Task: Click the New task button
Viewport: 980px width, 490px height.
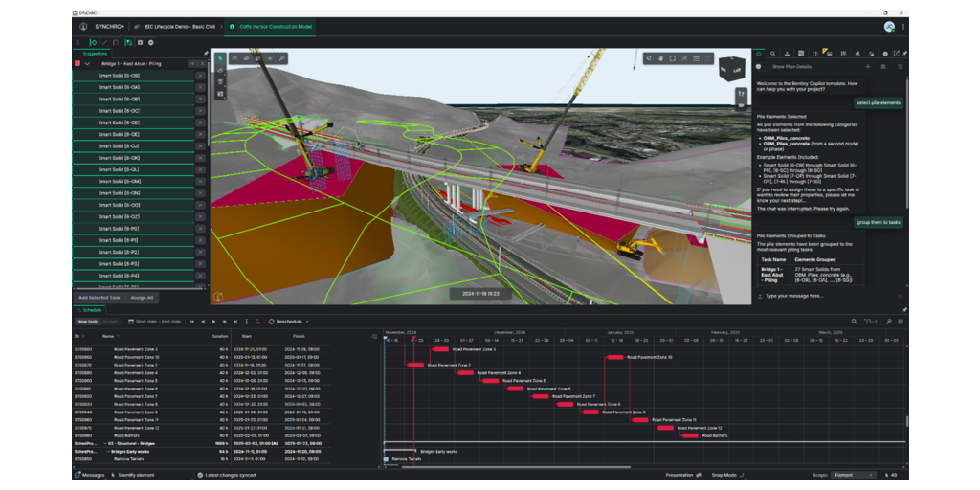Action: click(87, 322)
